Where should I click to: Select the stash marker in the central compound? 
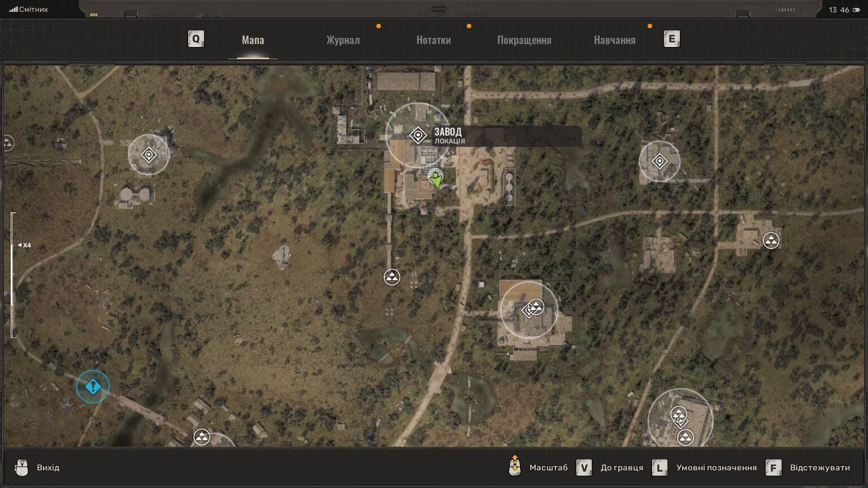click(x=536, y=307)
